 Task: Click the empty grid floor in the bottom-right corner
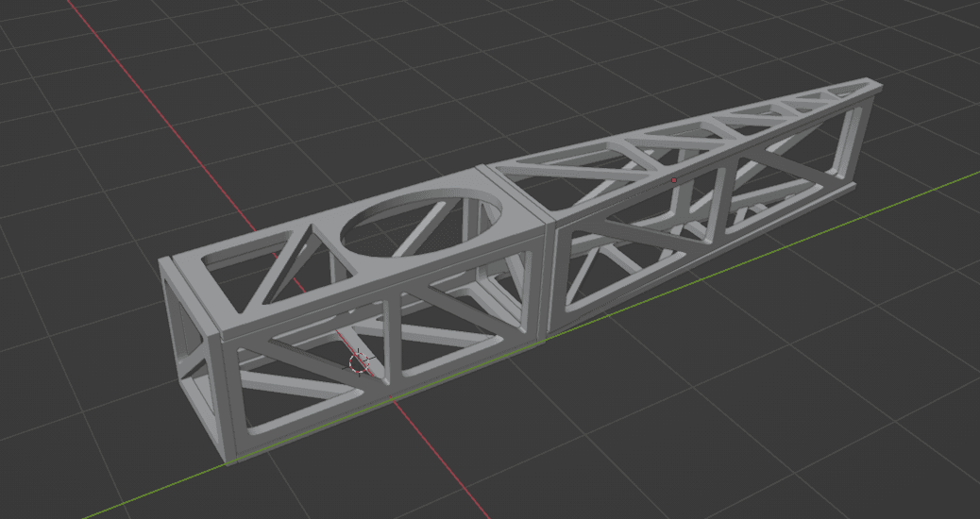(x=850, y=444)
